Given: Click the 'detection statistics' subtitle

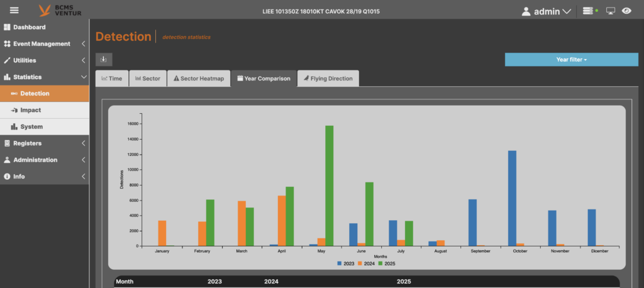Looking at the screenshot, I should click(x=186, y=37).
